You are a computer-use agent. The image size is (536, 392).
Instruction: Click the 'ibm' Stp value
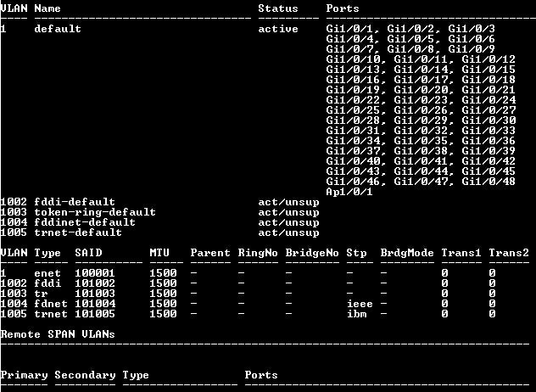click(x=356, y=314)
